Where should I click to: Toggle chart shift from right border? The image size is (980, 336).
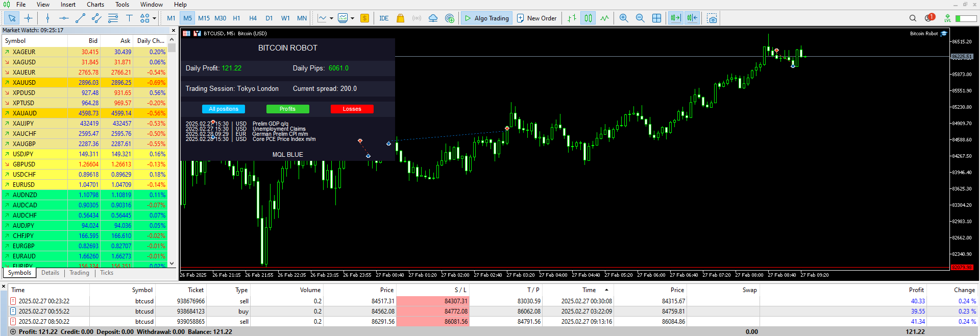[x=692, y=18]
